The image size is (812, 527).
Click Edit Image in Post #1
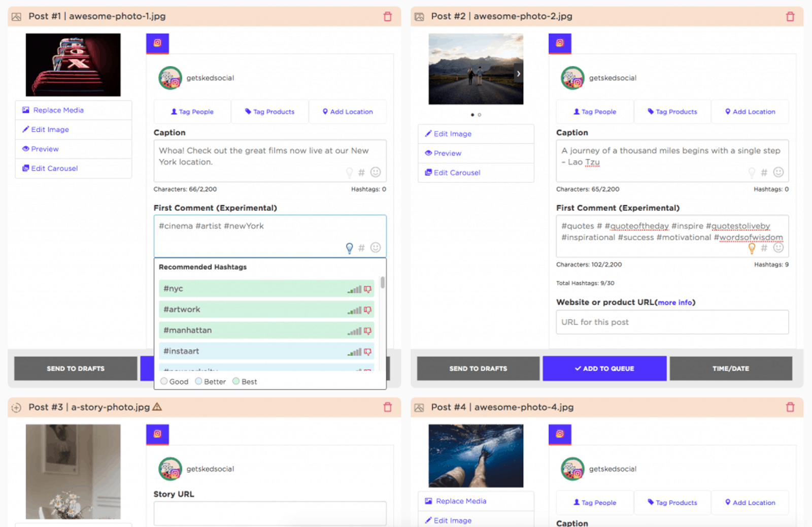74,129
